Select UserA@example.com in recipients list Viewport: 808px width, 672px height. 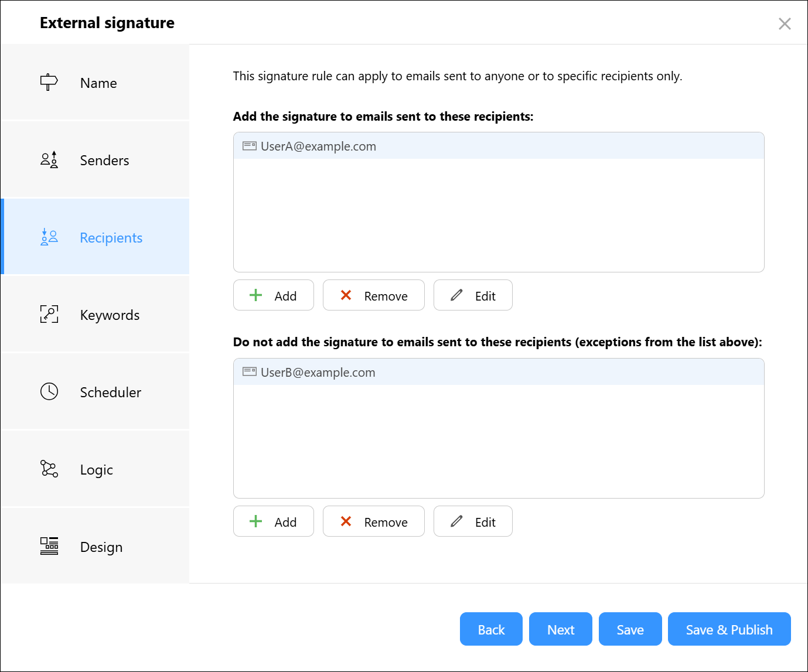(499, 146)
